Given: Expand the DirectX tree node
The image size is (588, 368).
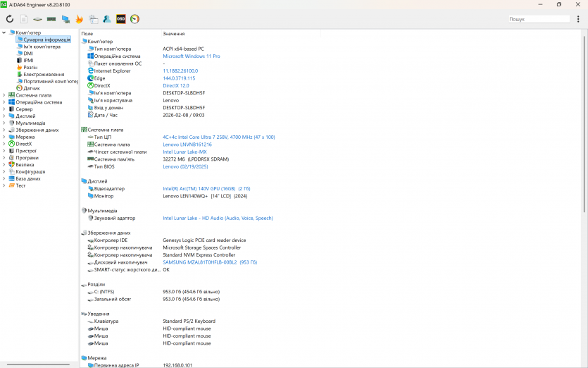Looking at the screenshot, I should pyautogui.click(x=4, y=144).
